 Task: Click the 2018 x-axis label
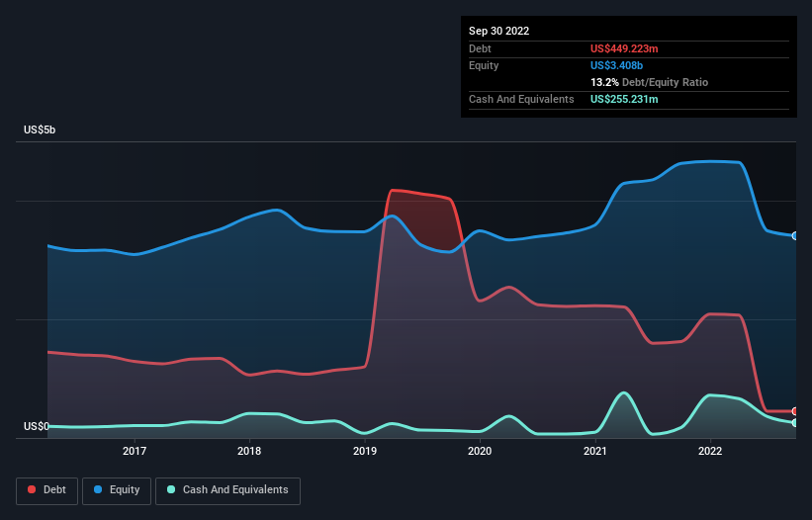pyautogui.click(x=249, y=451)
